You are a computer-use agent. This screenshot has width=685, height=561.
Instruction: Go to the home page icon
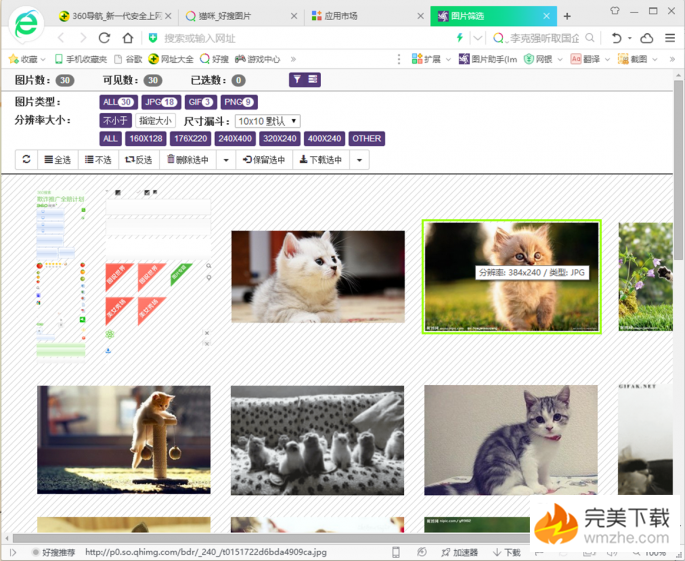click(x=128, y=38)
